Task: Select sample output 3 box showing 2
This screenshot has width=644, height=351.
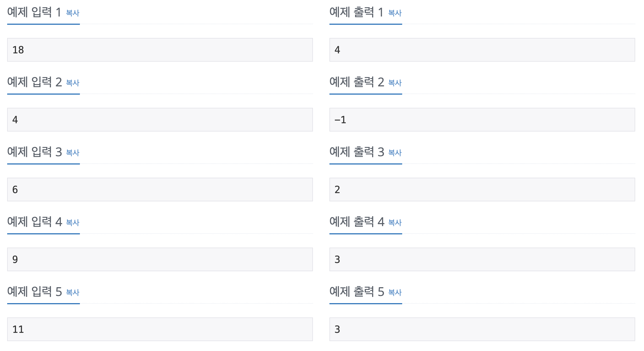Action: click(x=482, y=190)
